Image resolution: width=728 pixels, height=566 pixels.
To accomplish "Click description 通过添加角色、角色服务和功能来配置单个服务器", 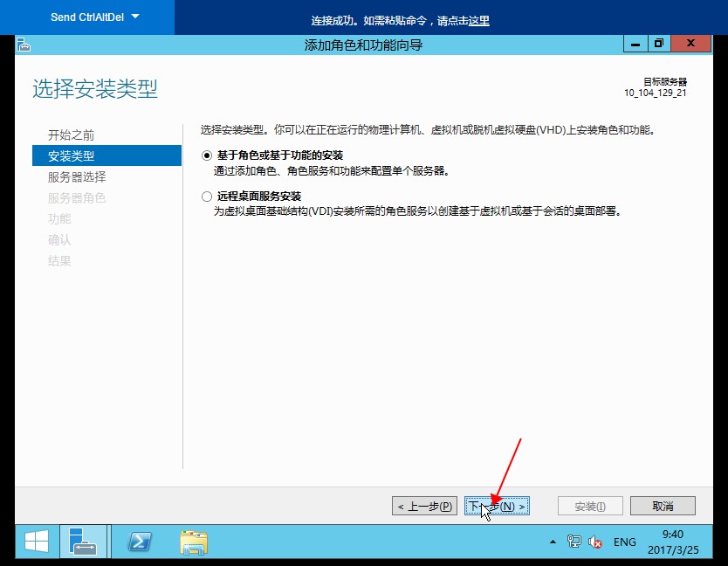I will (x=332, y=171).
